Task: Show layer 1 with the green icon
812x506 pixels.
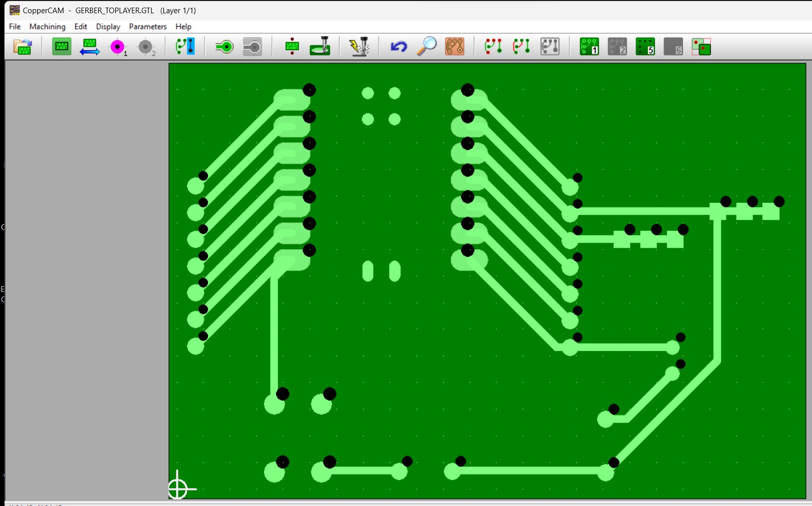Action: click(589, 47)
